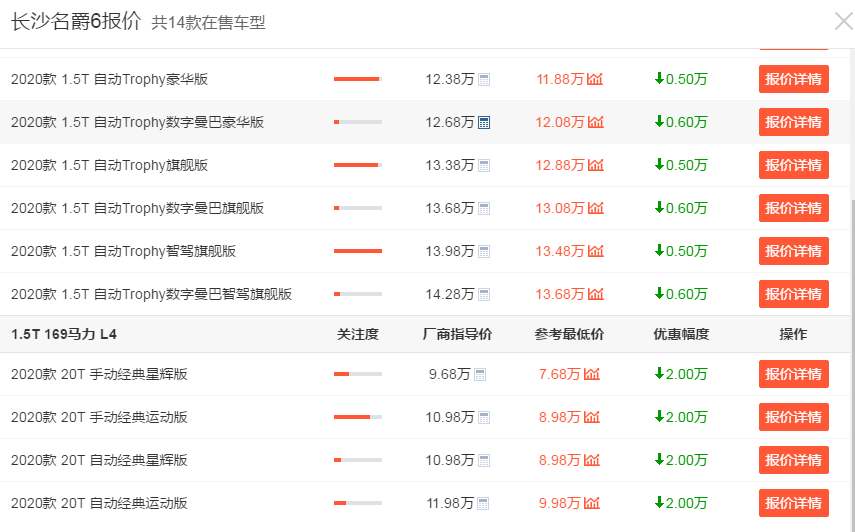The width and height of the screenshot is (855, 532).
Task: Open model 2020款 1.5T 自动Trophy旗舰版
Action: 110,165
